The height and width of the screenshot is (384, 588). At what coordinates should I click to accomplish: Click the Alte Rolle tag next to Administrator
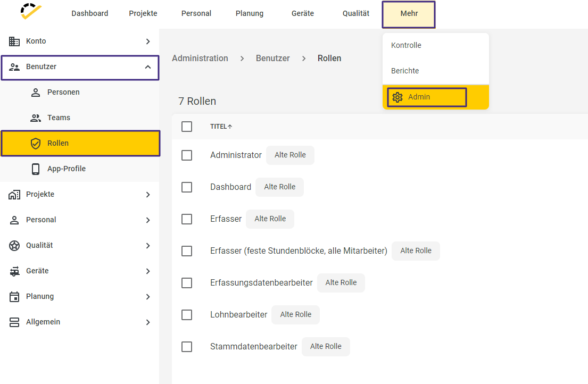click(x=290, y=155)
